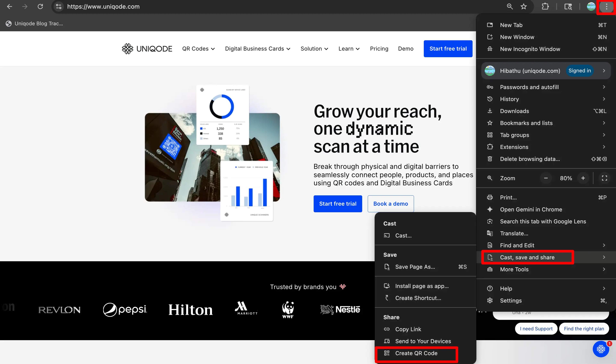Choose Send to Your Devices
This screenshot has height=364, width=616.
pos(425,341)
